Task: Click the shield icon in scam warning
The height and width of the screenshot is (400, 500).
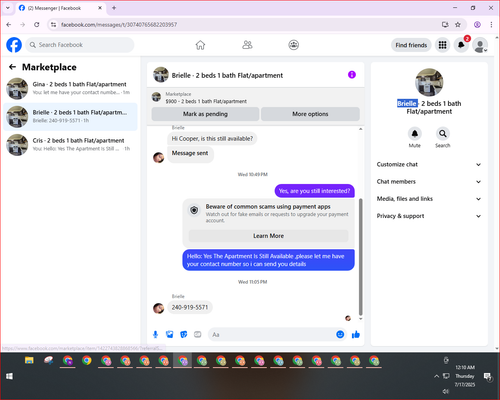Action: (x=194, y=210)
